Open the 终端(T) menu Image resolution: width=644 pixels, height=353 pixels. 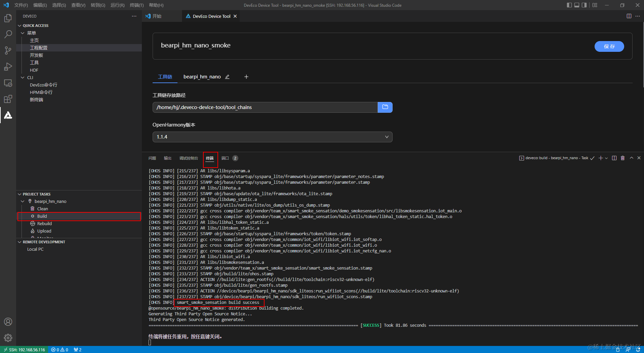click(137, 5)
